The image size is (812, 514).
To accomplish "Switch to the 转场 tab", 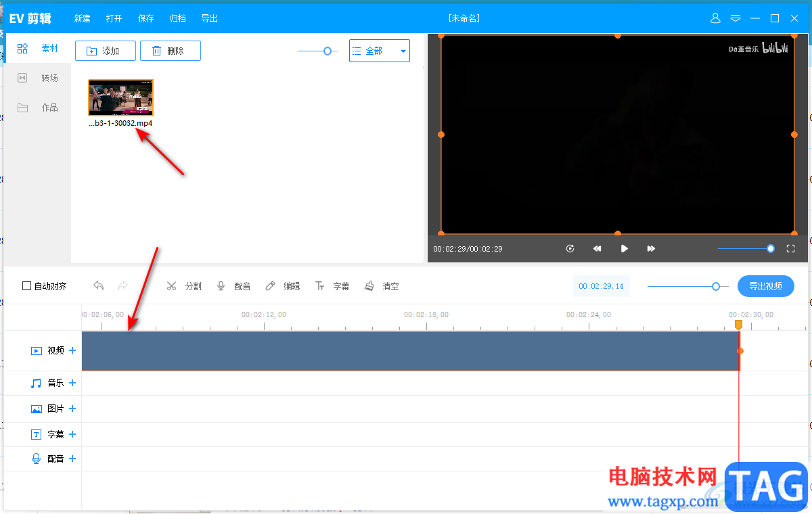I will tap(38, 78).
